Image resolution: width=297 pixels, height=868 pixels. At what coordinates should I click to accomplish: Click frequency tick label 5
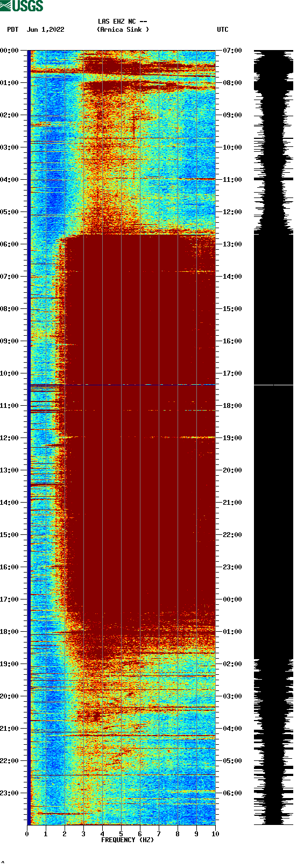coord(121,834)
